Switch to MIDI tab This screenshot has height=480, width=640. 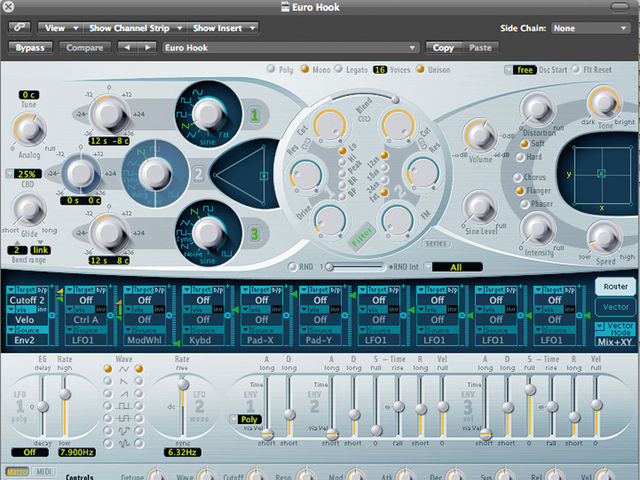43,472
